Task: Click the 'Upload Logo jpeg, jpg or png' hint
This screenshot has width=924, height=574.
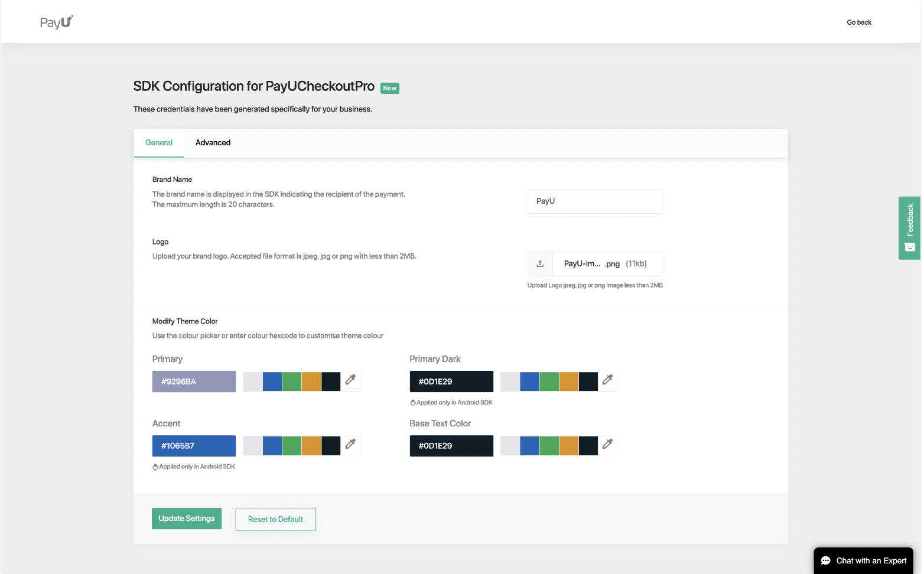Action: click(x=595, y=285)
